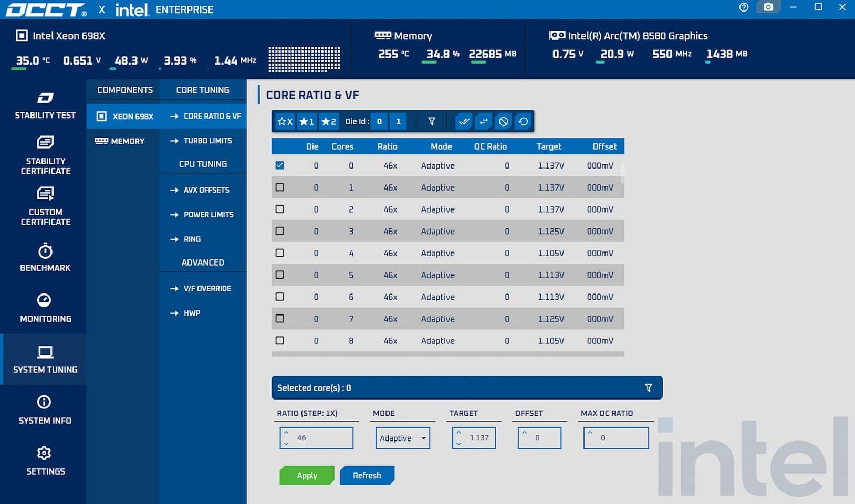Open the Selected cores filter icon

click(648, 387)
